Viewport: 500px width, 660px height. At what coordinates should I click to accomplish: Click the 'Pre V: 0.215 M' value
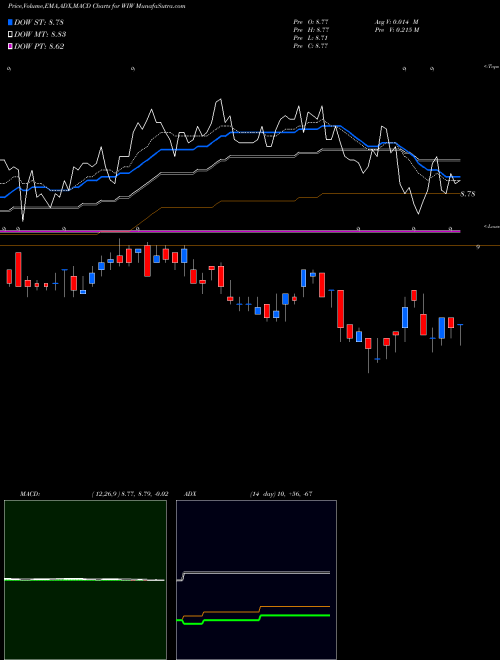396,30
